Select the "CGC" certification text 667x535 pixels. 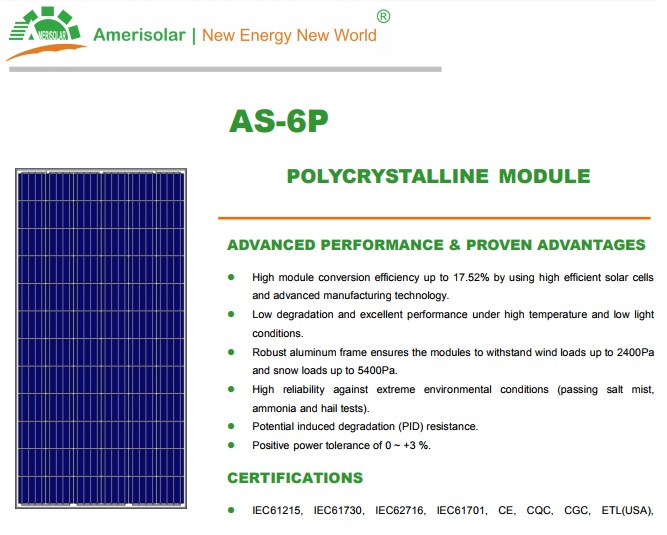click(576, 510)
